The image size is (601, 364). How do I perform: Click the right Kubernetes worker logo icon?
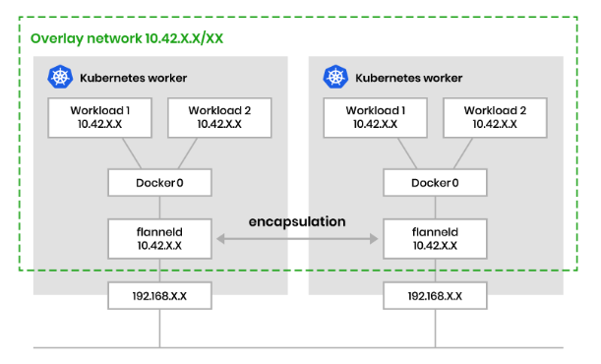click(335, 77)
